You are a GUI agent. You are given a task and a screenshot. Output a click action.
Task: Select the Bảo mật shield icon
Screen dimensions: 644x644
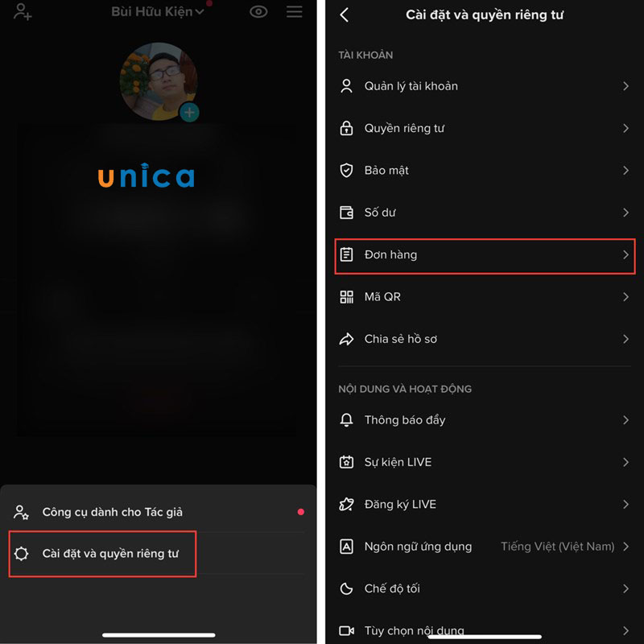pos(346,170)
